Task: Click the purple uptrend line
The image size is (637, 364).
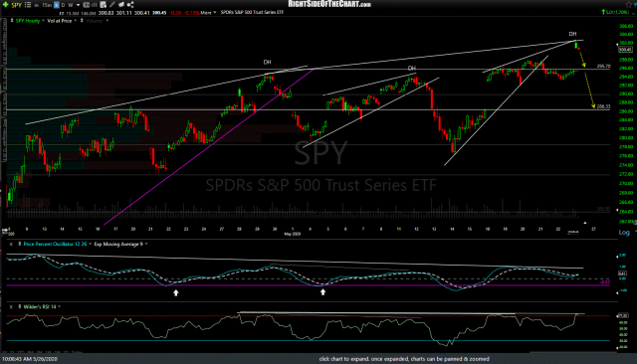Action: [x=208, y=147]
